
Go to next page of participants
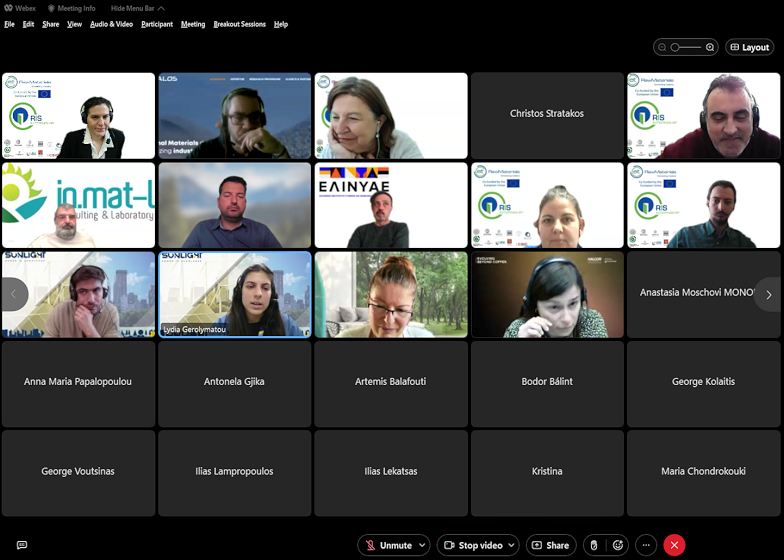click(x=768, y=295)
